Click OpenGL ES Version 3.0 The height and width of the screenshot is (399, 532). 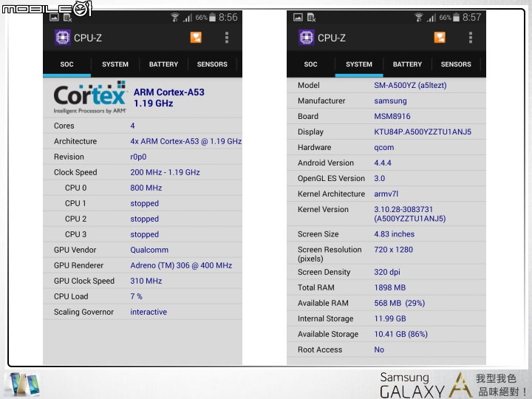coord(380,179)
